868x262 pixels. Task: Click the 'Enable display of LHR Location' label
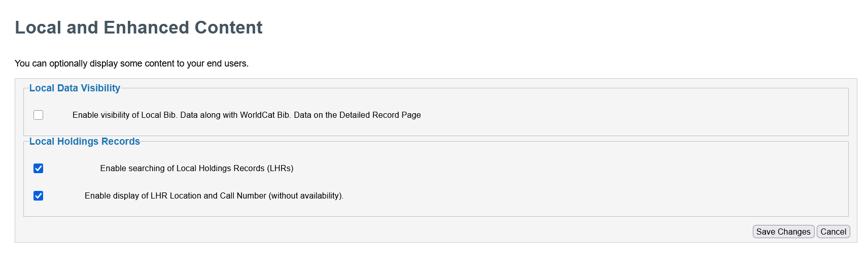[x=214, y=196]
